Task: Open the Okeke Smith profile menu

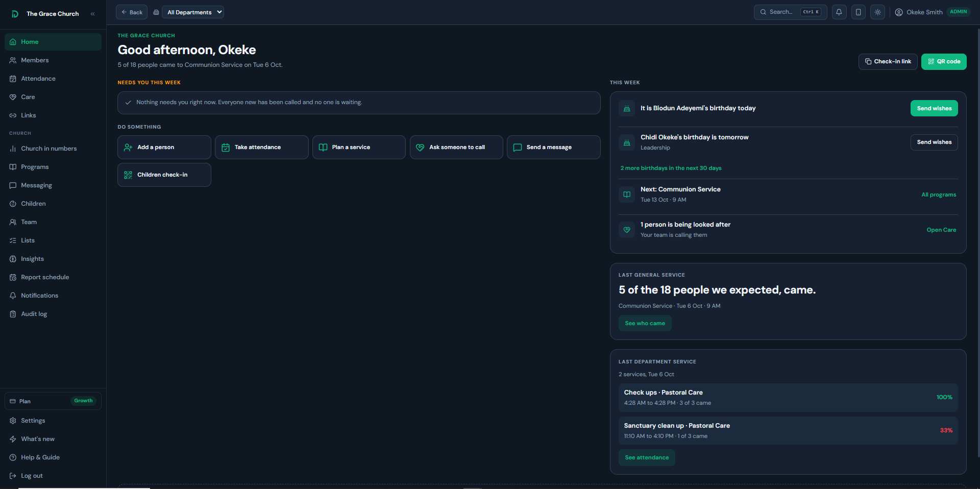Action: pyautogui.click(x=932, y=12)
